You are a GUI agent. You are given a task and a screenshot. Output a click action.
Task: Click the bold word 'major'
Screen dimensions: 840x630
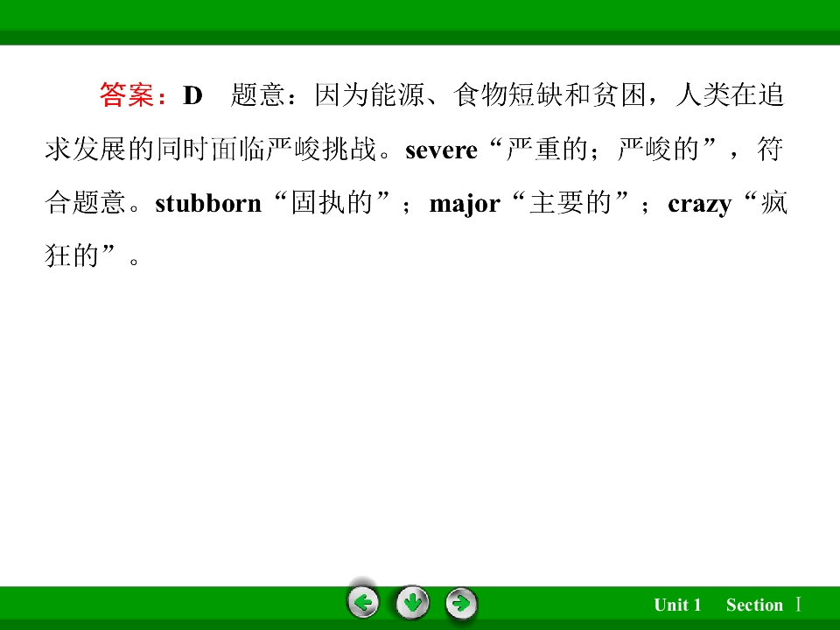click(465, 205)
